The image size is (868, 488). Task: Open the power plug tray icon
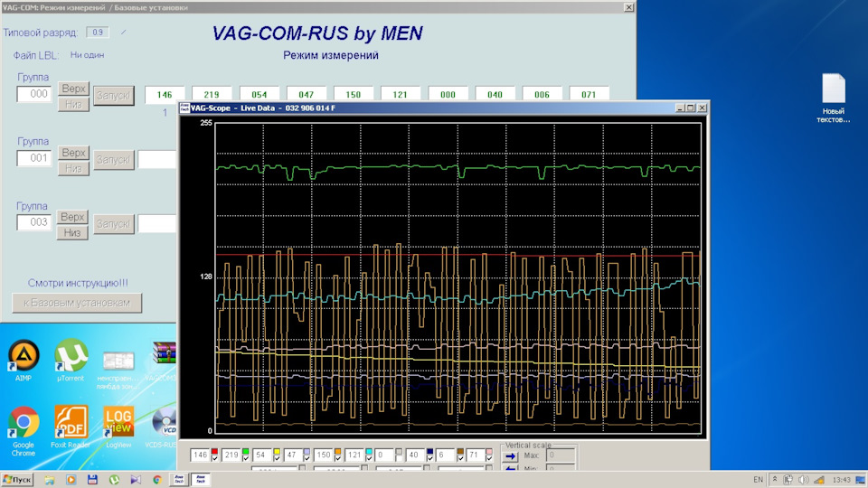click(x=788, y=480)
